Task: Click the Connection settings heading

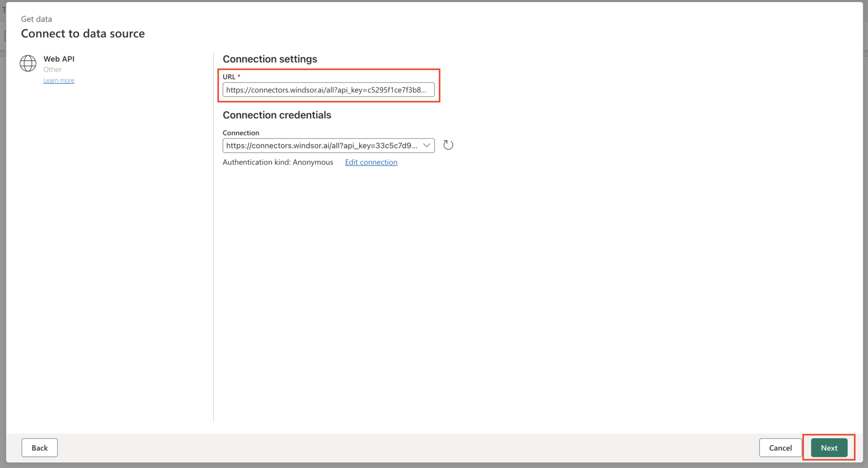Action: tap(270, 59)
